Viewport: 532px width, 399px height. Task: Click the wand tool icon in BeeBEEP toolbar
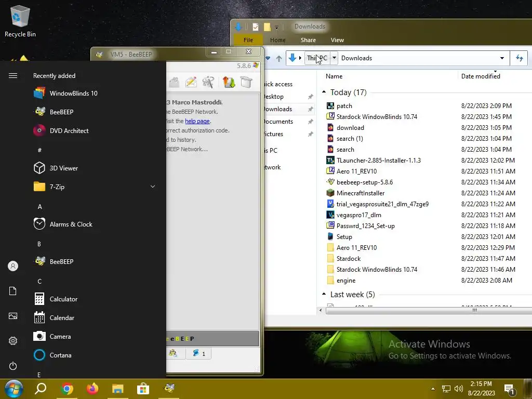[208, 82]
